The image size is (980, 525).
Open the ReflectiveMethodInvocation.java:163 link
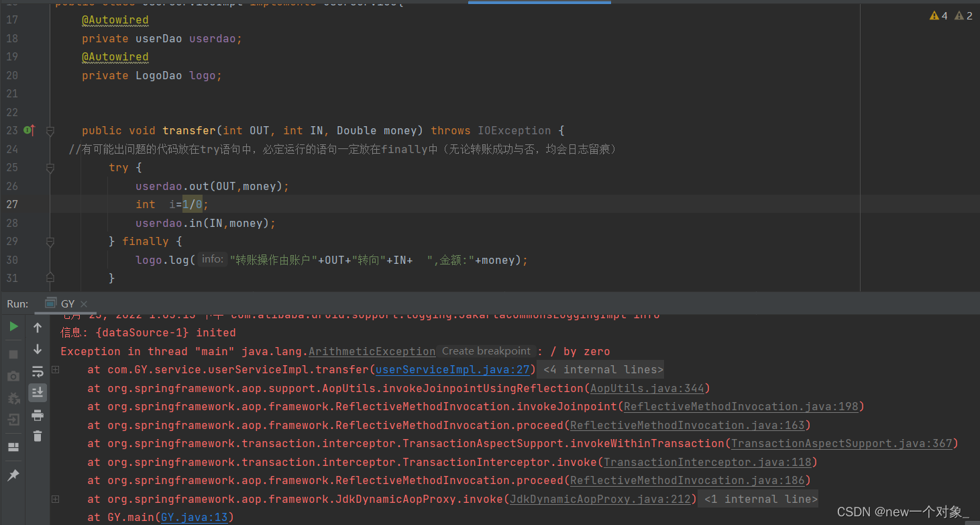tap(687, 425)
